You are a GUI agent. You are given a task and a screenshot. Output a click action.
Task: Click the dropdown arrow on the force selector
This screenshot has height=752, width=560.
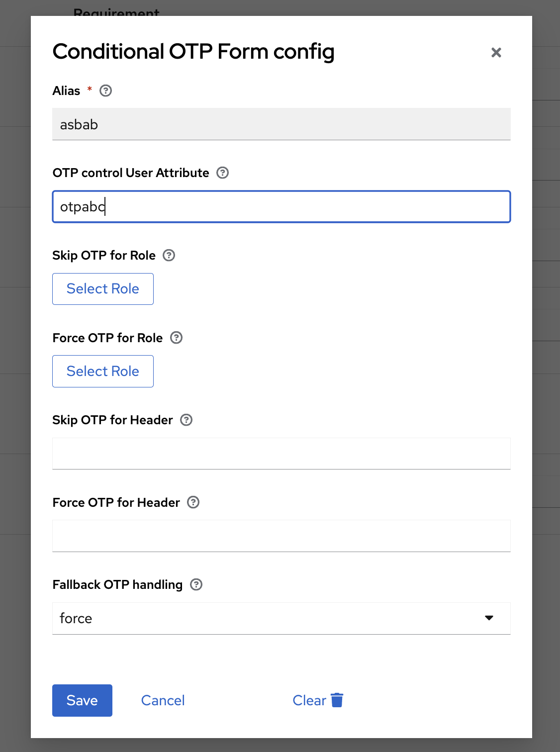pos(490,618)
